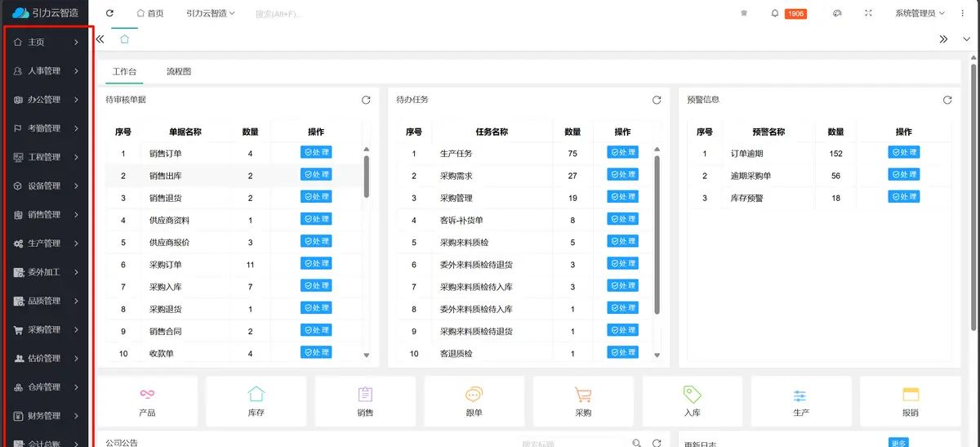This screenshot has height=447, width=980.
Task: Expand 设备管理 sidebar menu
Action: (x=46, y=186)
